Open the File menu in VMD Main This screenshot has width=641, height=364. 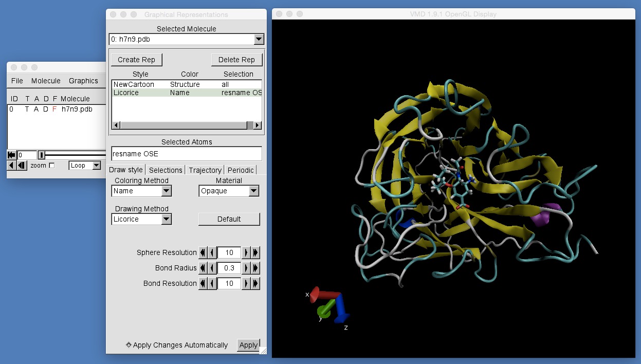(17, 81)
